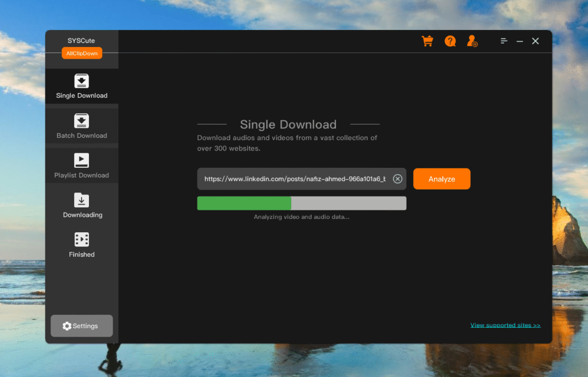
Task: Click the user account register icon
Action: click(472, 41)
